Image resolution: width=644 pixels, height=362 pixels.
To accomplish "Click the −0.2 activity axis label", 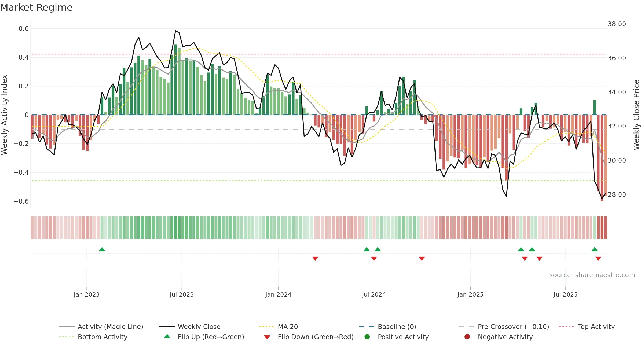I will tap(21, 144).
